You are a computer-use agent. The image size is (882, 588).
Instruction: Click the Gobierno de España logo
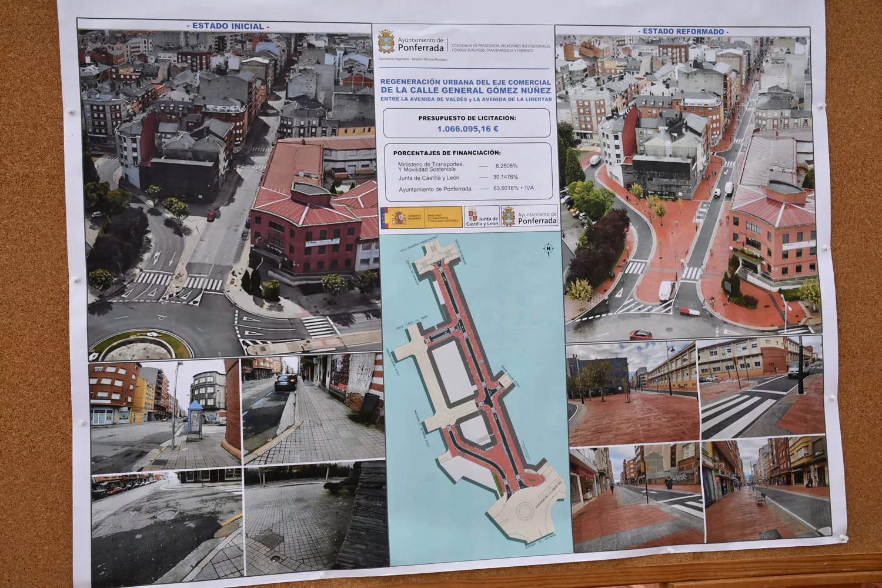[422, 218]
